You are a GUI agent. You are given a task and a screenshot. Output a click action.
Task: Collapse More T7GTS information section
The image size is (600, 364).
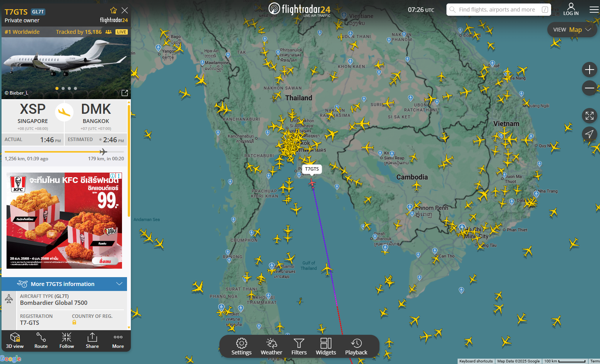[119, 284]
